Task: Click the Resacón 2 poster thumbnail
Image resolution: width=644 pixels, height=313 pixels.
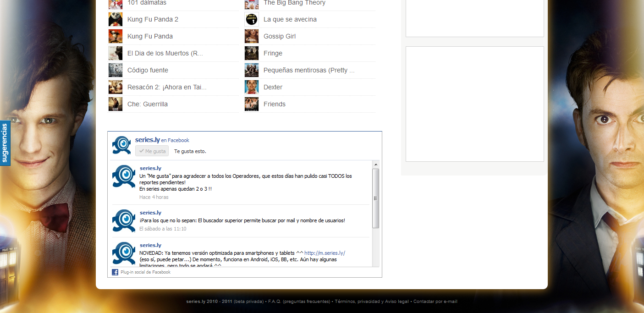Action: (116, 87)
